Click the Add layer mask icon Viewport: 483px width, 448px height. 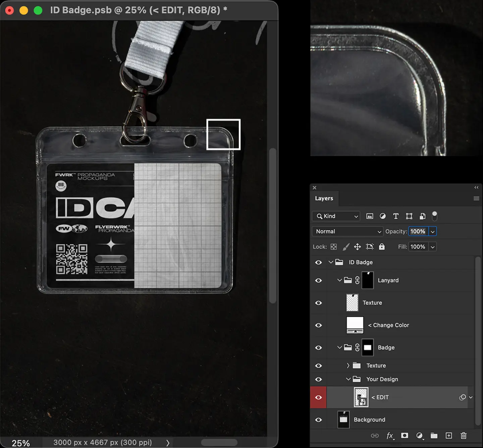405,436
